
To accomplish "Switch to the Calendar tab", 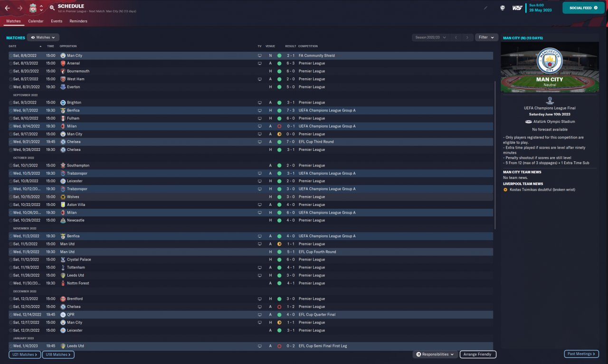I will click(x=36, y=21).
